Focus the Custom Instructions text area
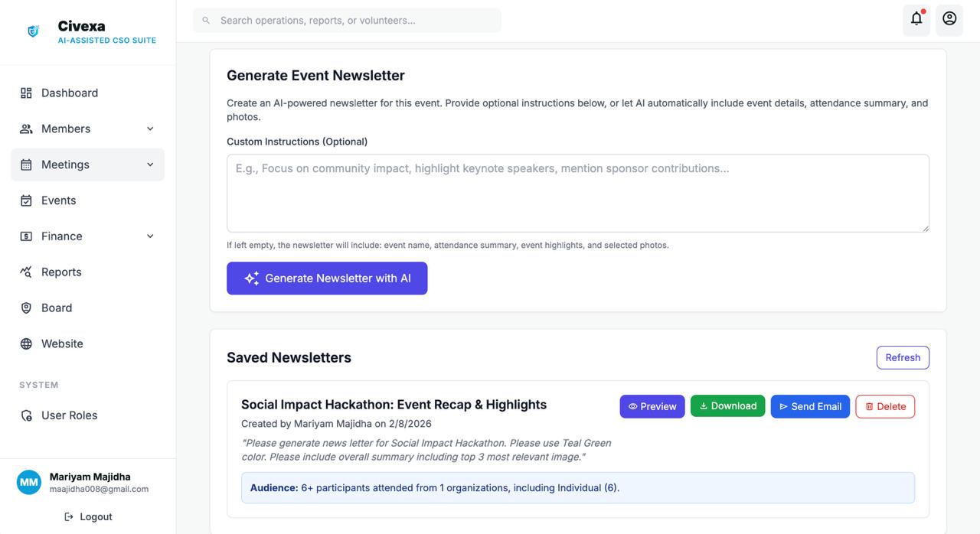The height and width of the screenshot is (534, 980). 578,194
